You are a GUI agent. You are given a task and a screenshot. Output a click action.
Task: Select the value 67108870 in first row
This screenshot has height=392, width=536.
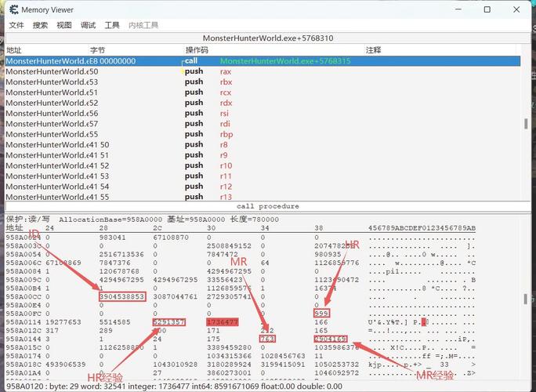click(171, 237)
